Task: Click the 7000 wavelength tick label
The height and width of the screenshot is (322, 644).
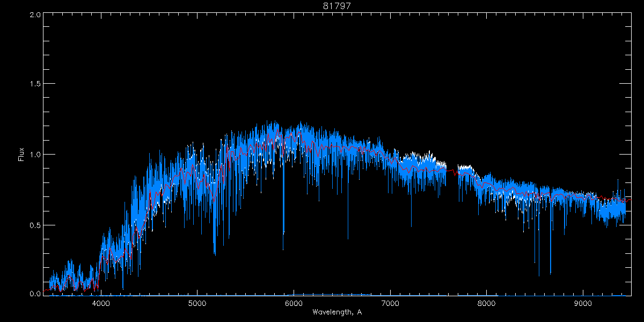Action: [390, 303]
